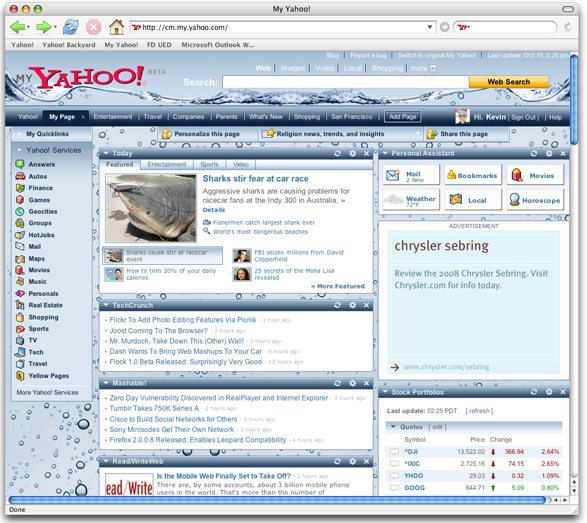
Task: Click in the Yahoo Search input field
Action: coord(346,82)
